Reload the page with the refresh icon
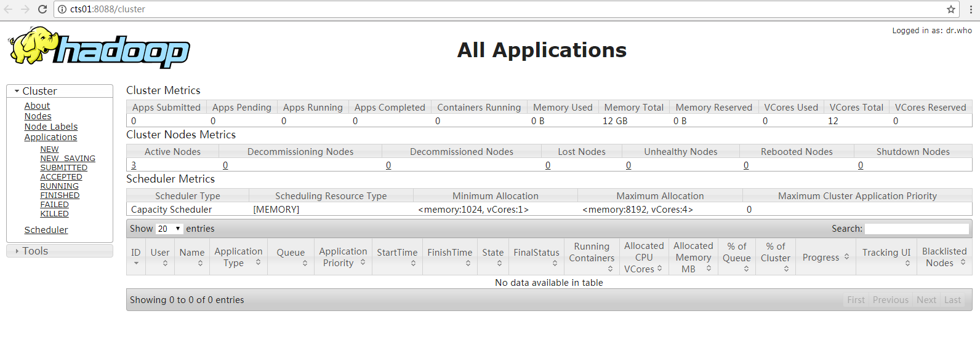Image resolution: width=980 pixels, height=351 pixels. point(42,9)
